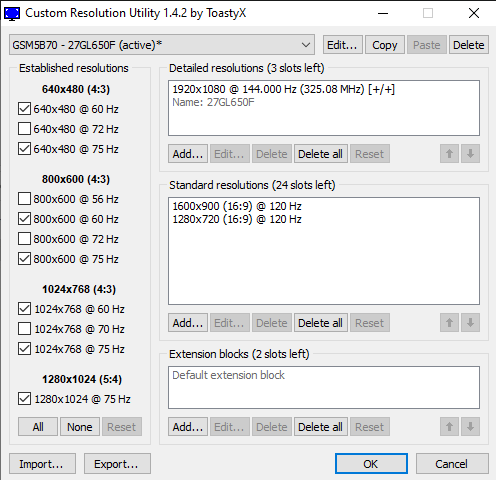The height and width of the screenshot is (480, 496).
Task: Cancel and discard changes
Action: [x=452, y=464]
